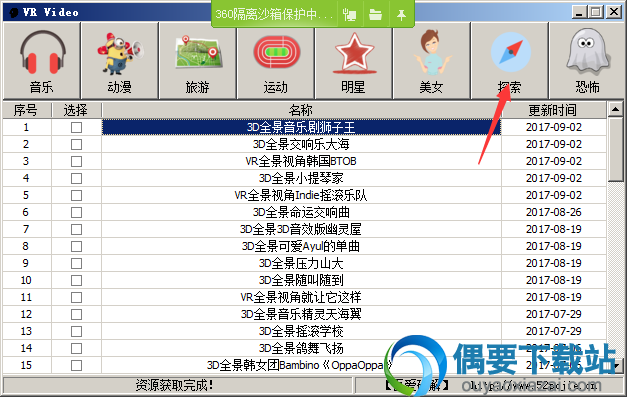Screen dimensions: 627x397
Task: Select checkbox for 3D全景小提琴家
Action: tap(76, 178)
